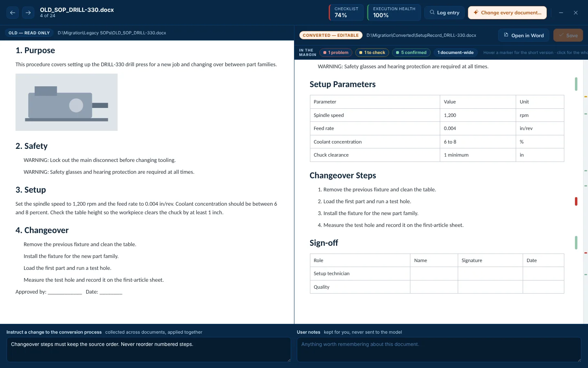Click the 'Feed rate' table cell

click(x=375, y=128)
